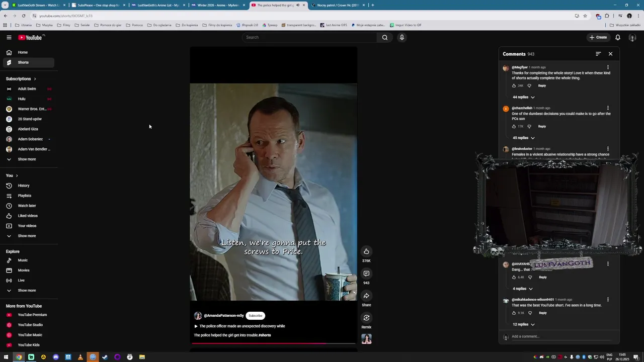Click the Remix icon

[x=366, y=318]
